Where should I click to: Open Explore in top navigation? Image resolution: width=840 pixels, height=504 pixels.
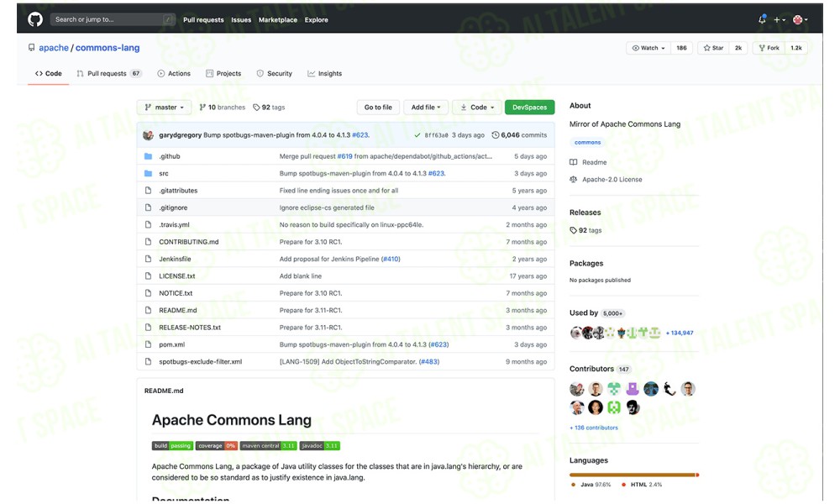(316, 20)
